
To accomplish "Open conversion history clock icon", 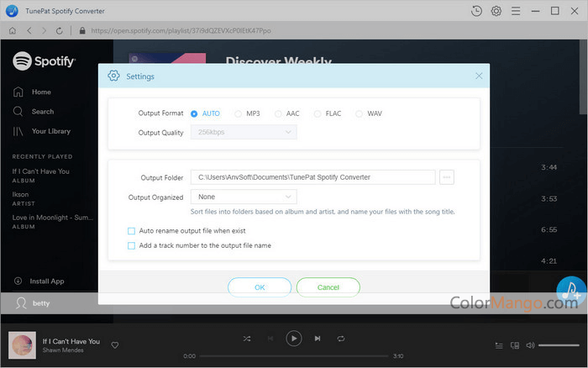I will 477,11.
